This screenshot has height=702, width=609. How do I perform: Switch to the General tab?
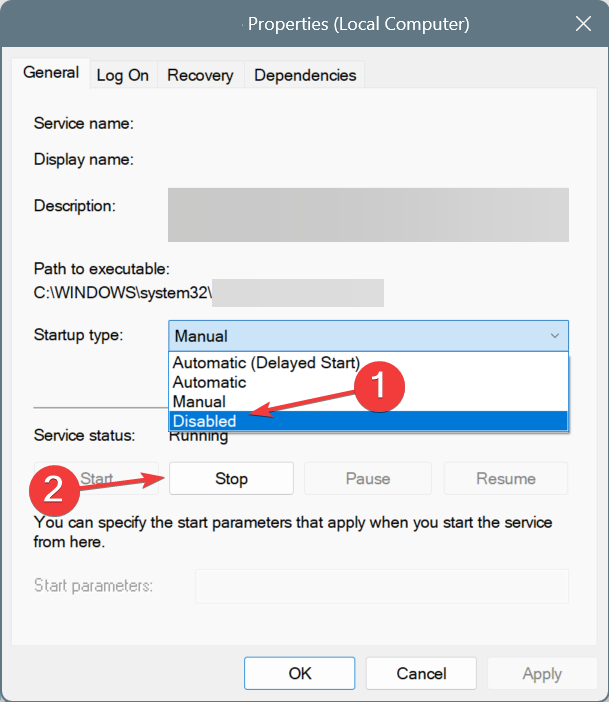point(51,73)
